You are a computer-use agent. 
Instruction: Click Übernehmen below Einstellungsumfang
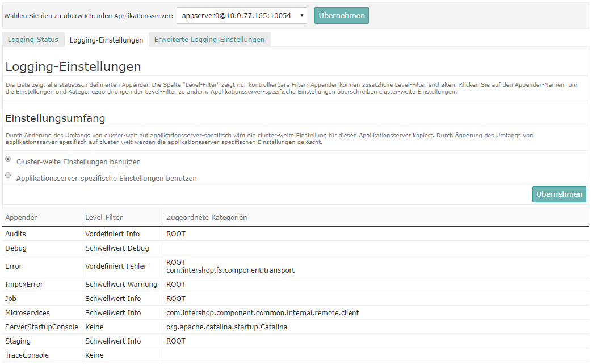pyautogui.click(x=559, y=194)
